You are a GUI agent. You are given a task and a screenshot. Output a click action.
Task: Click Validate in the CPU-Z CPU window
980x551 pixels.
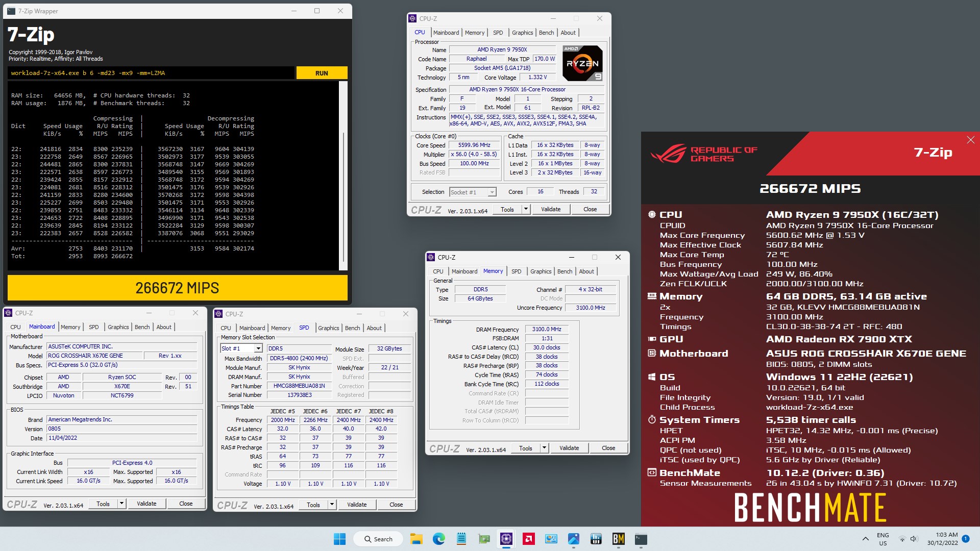(x=551, y=209)
